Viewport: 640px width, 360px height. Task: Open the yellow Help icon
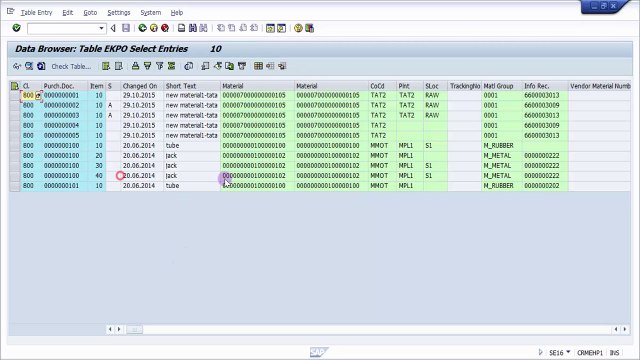coord(298,28)
